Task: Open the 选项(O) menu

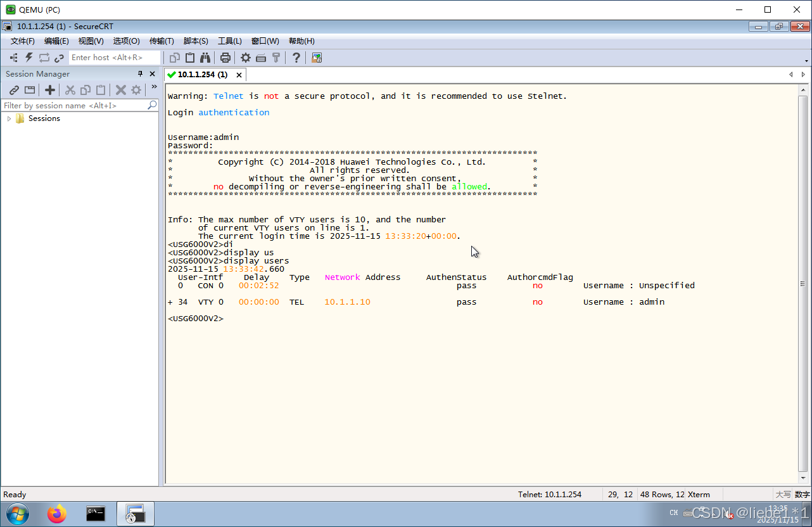Action: 126,41
